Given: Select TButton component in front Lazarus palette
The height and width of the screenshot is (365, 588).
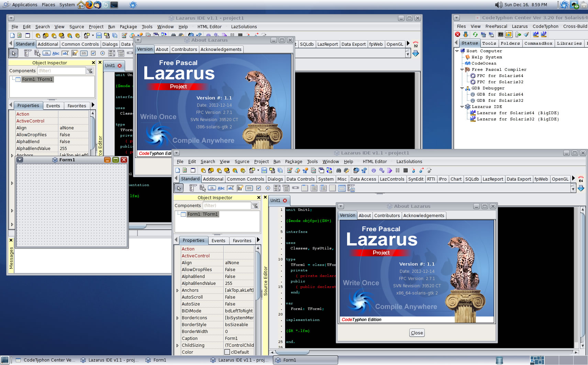Looking at the screenshot, I should (x=212, y=188).
